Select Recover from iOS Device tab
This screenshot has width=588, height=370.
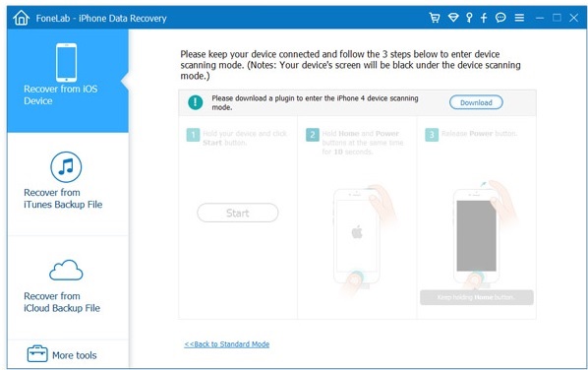[68, 81]
